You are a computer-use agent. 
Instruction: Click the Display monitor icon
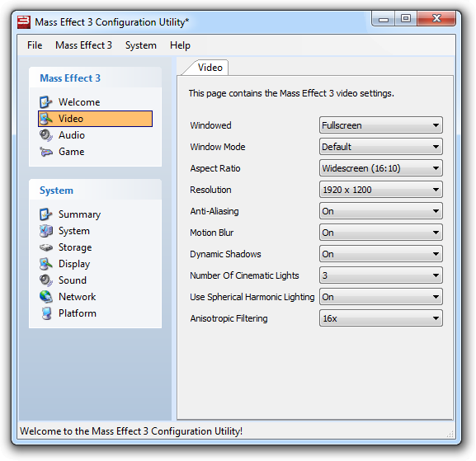tap(46, 264)
